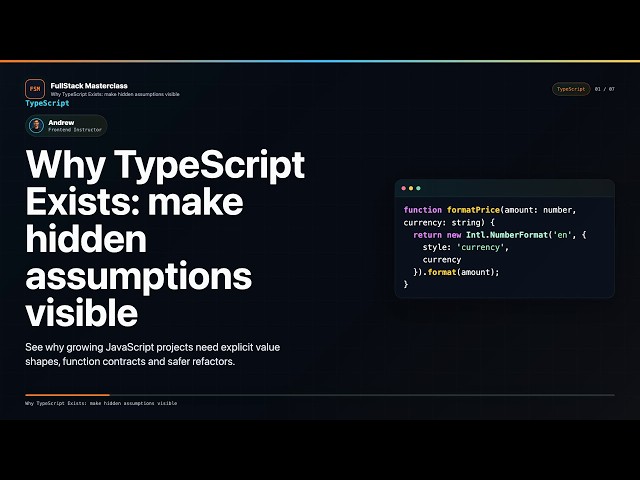Click the yellow dot in code window

tap(411, 188)
